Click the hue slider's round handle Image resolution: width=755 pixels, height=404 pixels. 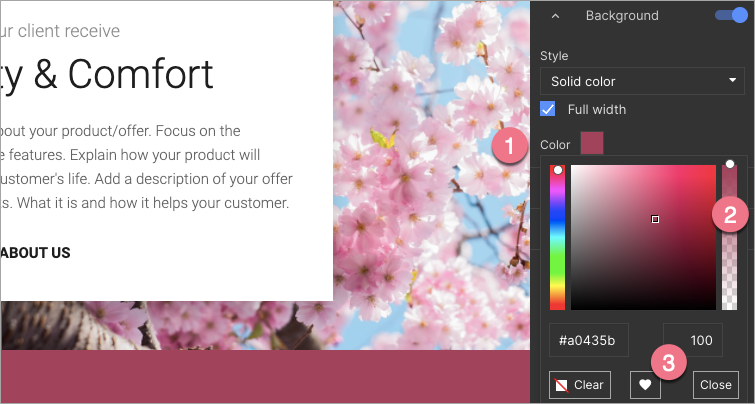pos(558,170)
